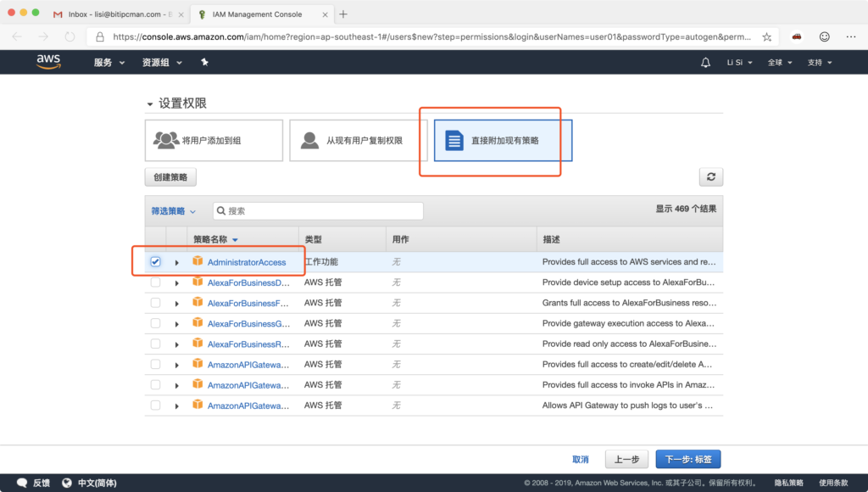
Task: Switch to the Inbox Gmail browser tab
Action: [x=119, y=14]
